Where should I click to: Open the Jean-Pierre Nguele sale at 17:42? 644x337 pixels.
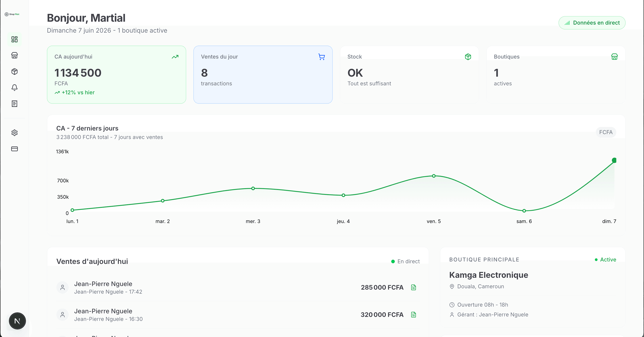tap(238, 287)
